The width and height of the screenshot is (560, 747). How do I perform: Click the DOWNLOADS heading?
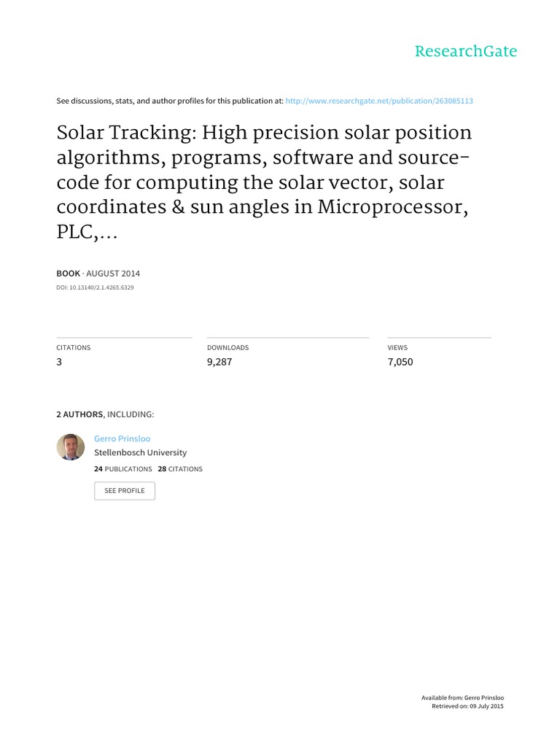(x=227, y=348)
